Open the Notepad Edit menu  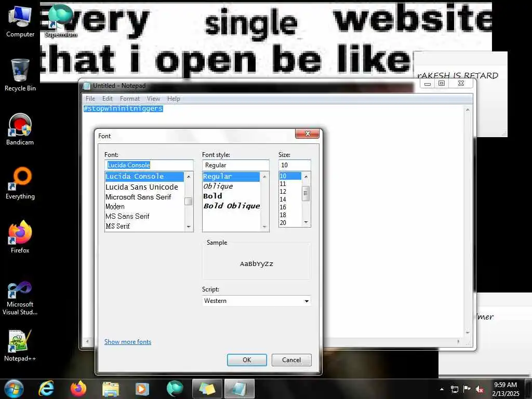107,98
